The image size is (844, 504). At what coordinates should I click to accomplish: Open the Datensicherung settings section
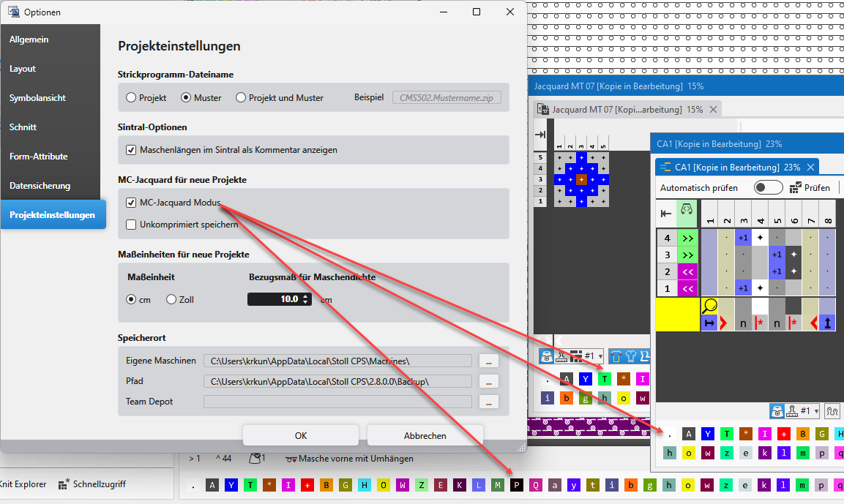[x=40, y=186]
